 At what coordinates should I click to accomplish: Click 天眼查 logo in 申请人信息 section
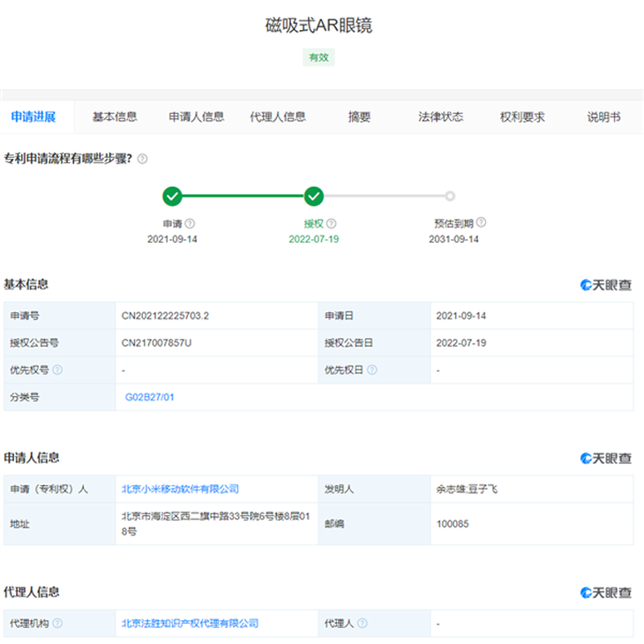(x=606, y=459)
